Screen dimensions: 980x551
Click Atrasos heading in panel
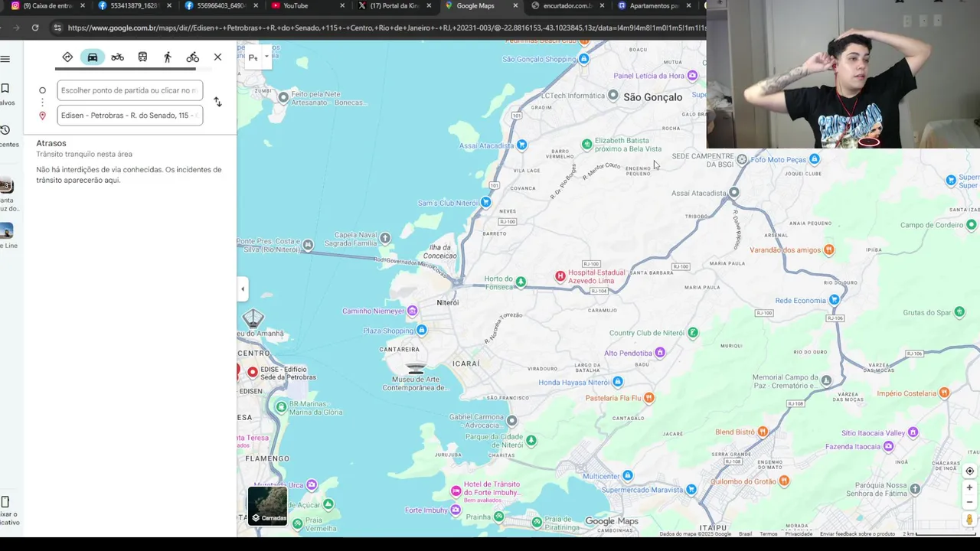coord(51,143)
